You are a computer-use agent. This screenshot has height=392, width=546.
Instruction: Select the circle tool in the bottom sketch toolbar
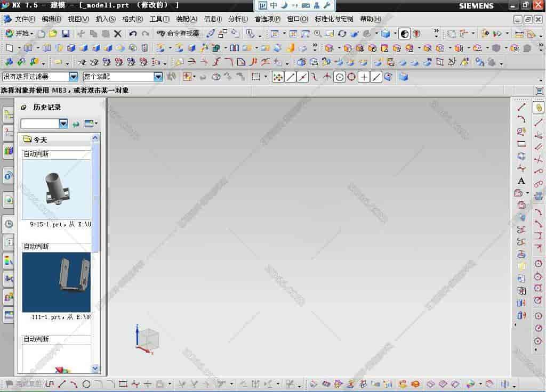pyautogui.click(x=86, y=383)
